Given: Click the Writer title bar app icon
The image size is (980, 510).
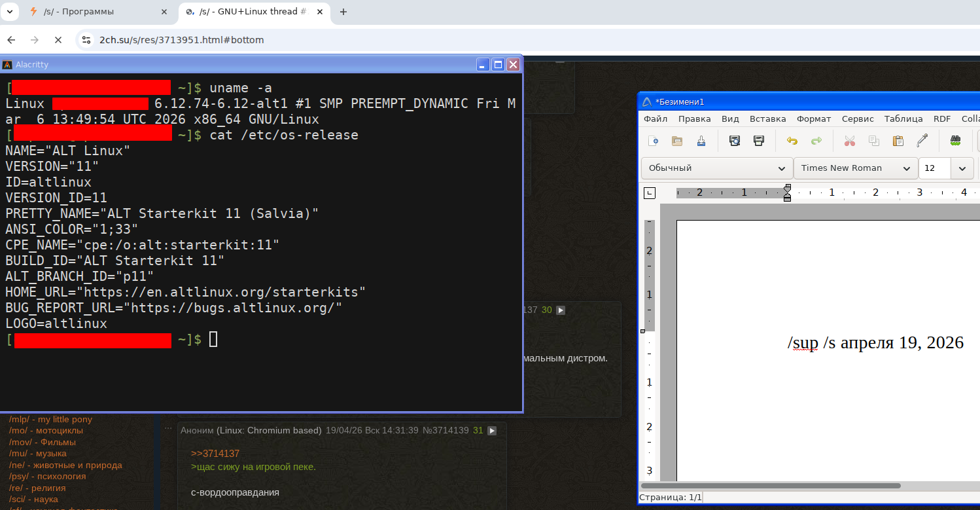Looking at the screenshot, I should coord(647,101).
